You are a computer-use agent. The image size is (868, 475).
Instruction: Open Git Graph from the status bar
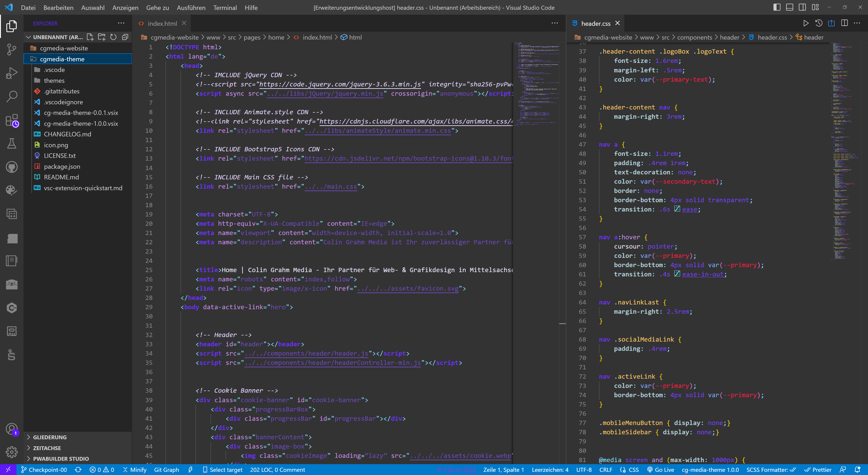pyautogui.click(x=167, y=470)
